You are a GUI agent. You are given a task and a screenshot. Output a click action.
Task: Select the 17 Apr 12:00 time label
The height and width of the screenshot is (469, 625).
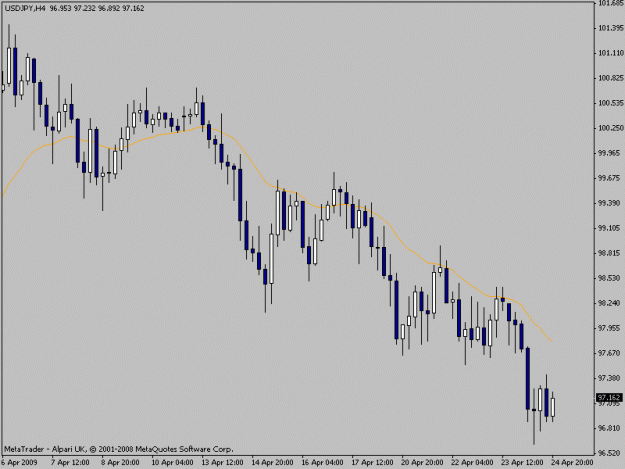tap(372, 463)
